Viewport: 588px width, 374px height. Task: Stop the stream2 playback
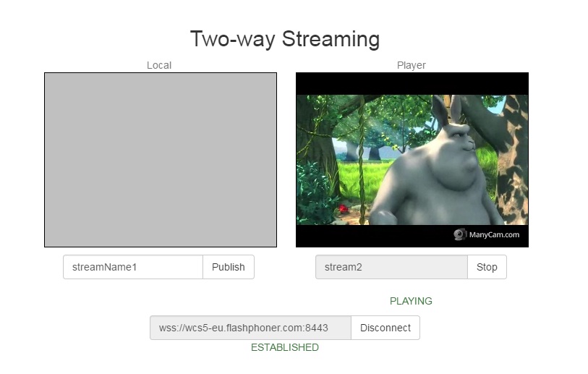click(487, 267)
